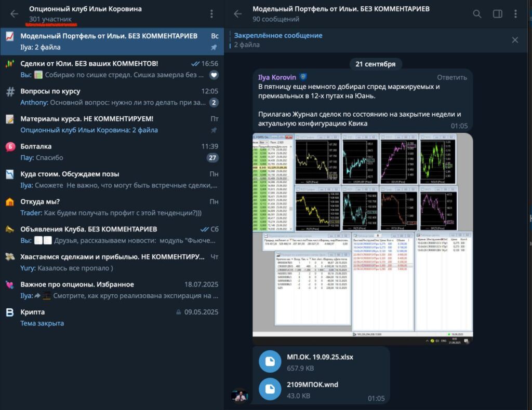This screenshot has height=410, width=532.
Task: Click unread badge 2 on Вопросы по курсу
Action: (214, 103)
